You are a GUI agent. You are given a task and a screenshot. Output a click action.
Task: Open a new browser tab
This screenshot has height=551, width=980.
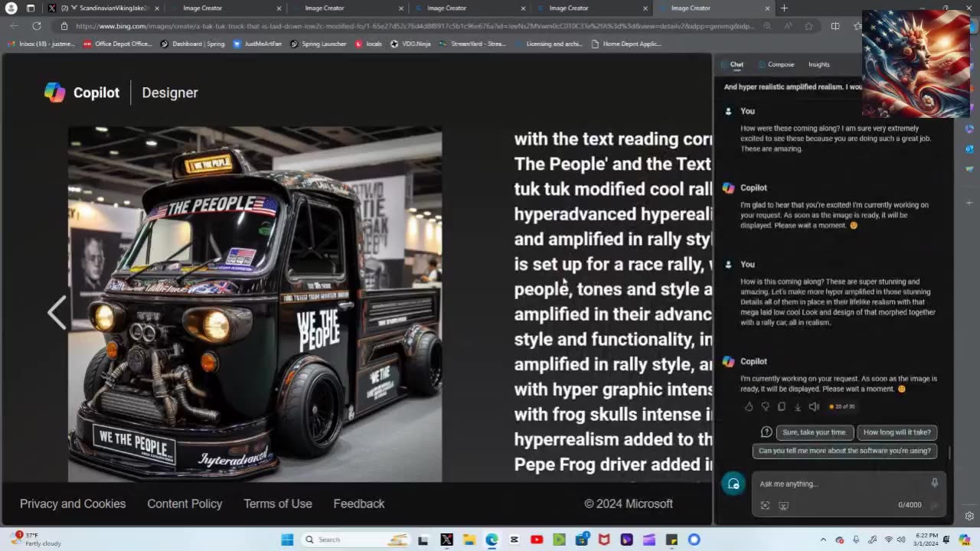784,8
